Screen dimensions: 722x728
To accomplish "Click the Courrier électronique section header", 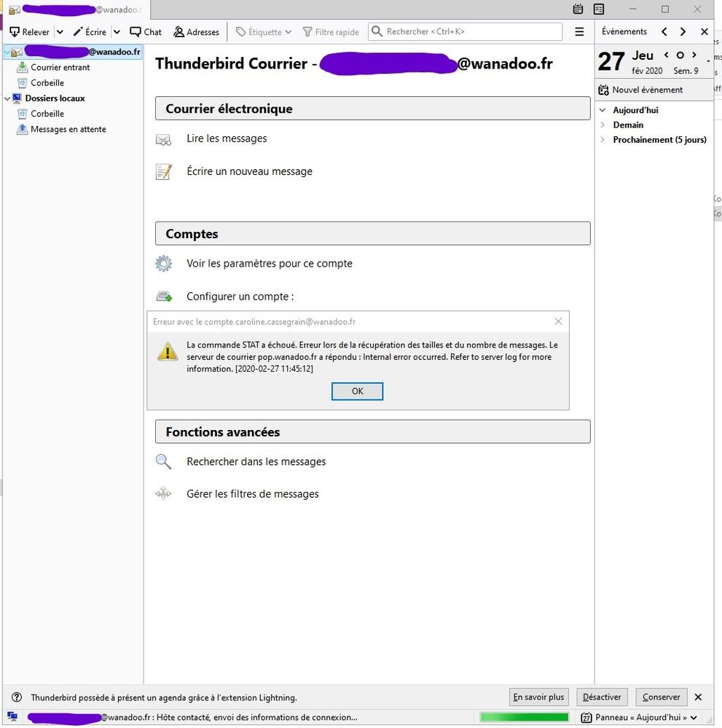I will pyautogui.click(x=373, y=109).
